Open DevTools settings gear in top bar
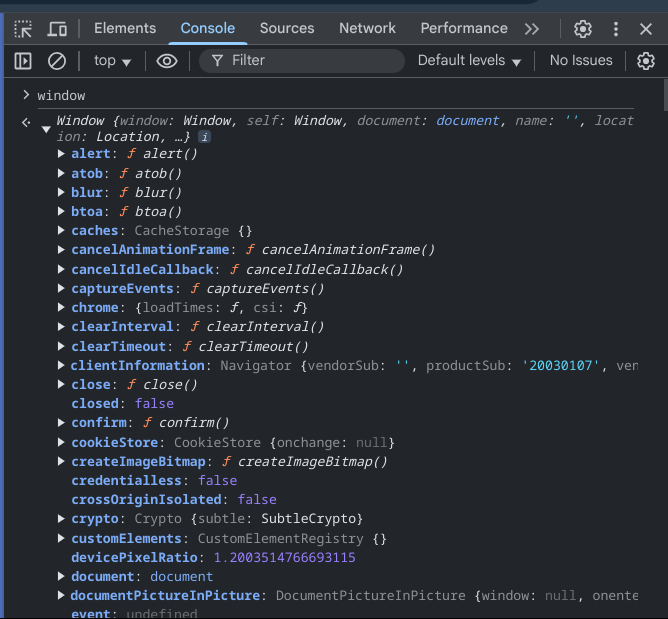 click(x=582, y=29)
